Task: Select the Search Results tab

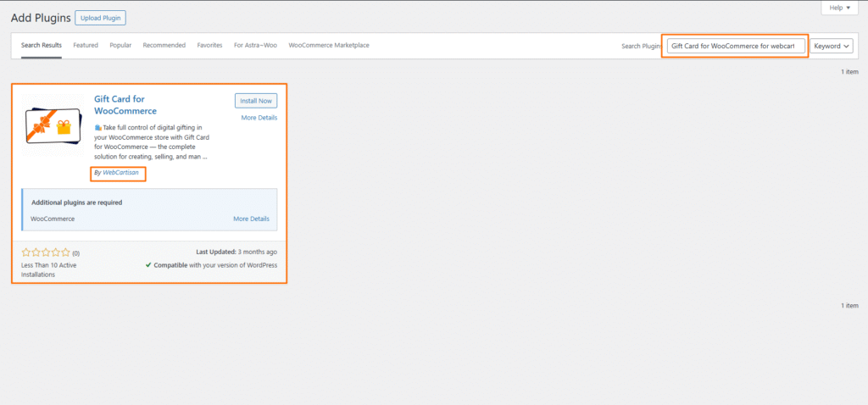Action: pyautogui.click(x=42, y=45)
